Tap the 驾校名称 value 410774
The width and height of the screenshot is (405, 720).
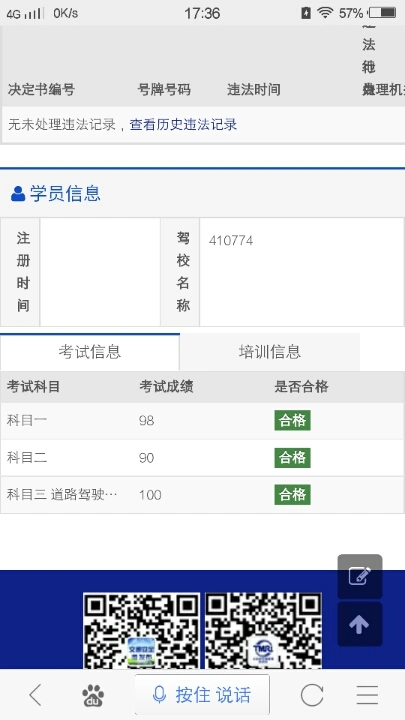point(231,241)
